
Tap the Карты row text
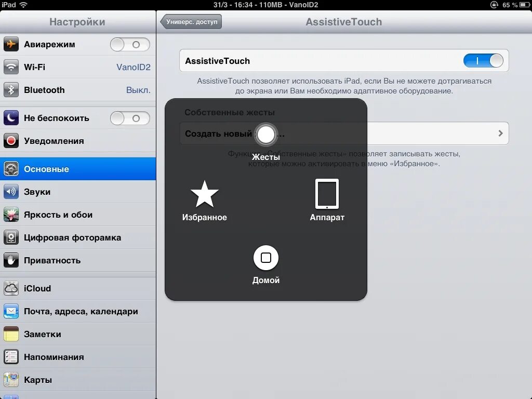[38, 380]
